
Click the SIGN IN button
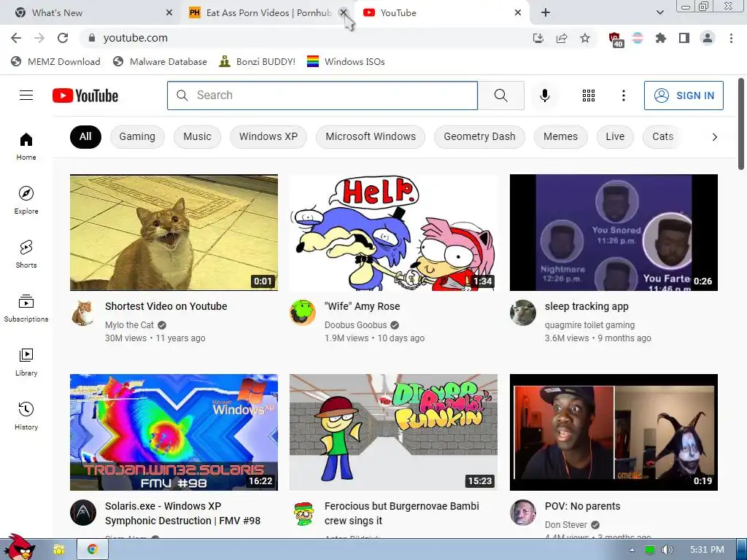[684, 96]
